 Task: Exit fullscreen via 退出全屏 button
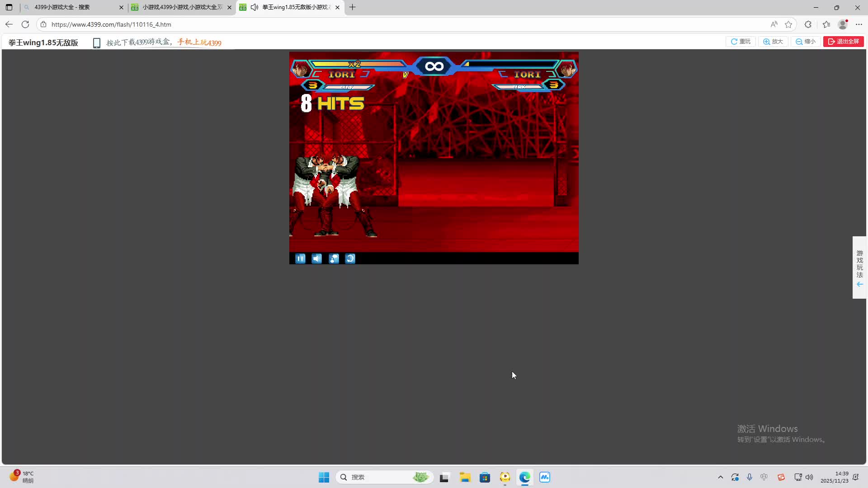click(x=844, y=42)
